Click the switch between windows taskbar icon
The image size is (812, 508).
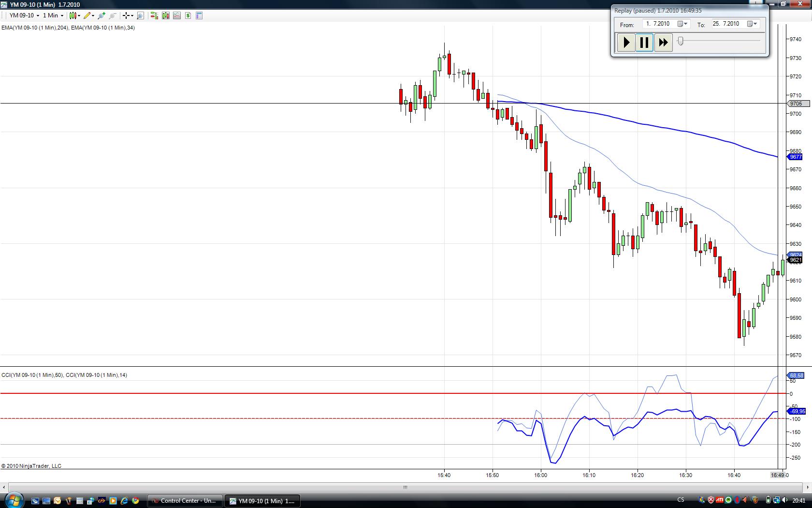(35, 501)
